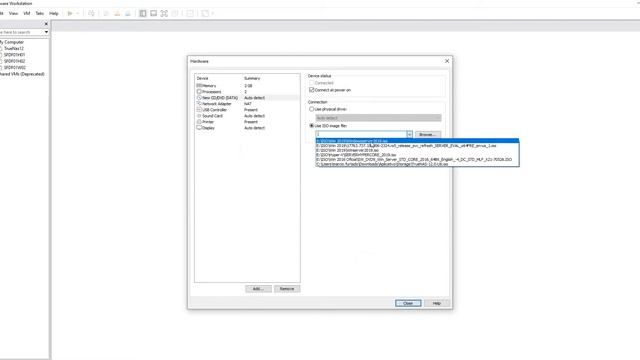Select My Computer in the library tree
The image size is (640, 360).
click(x=12, y=42)
